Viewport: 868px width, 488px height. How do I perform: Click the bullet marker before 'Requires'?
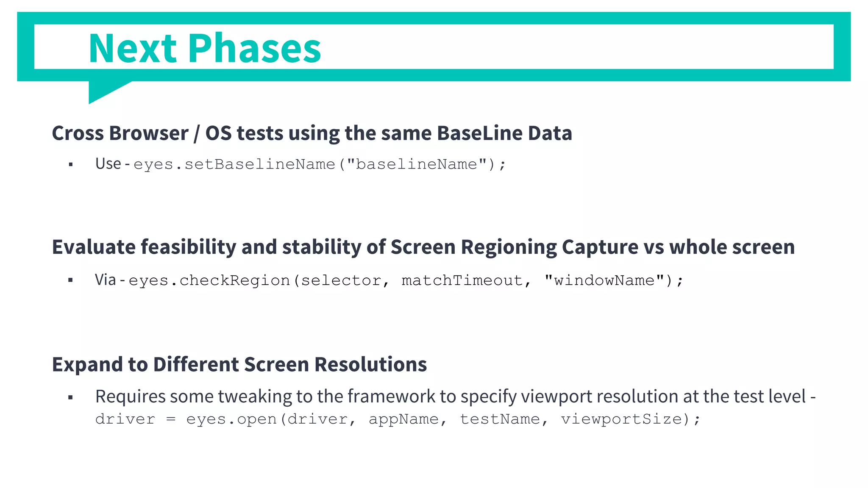71,397
